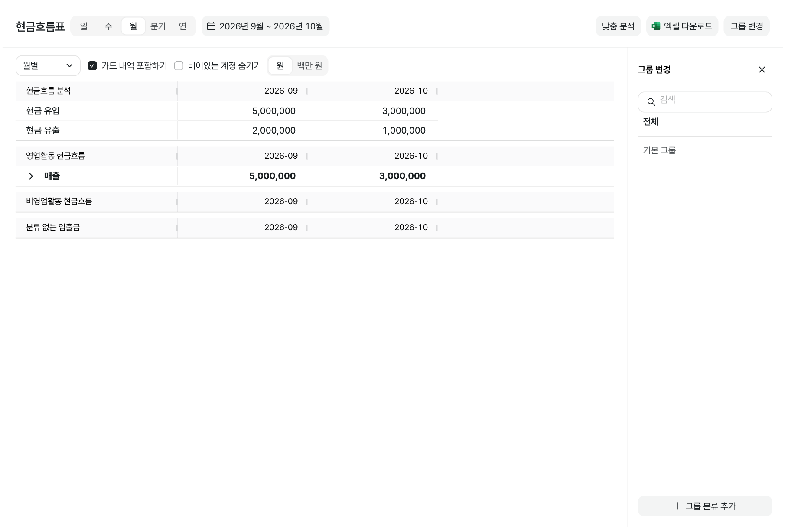Click the 그룹 변경 button in header
The width and height of the screenshot is (788, 532).
point(746,26)
